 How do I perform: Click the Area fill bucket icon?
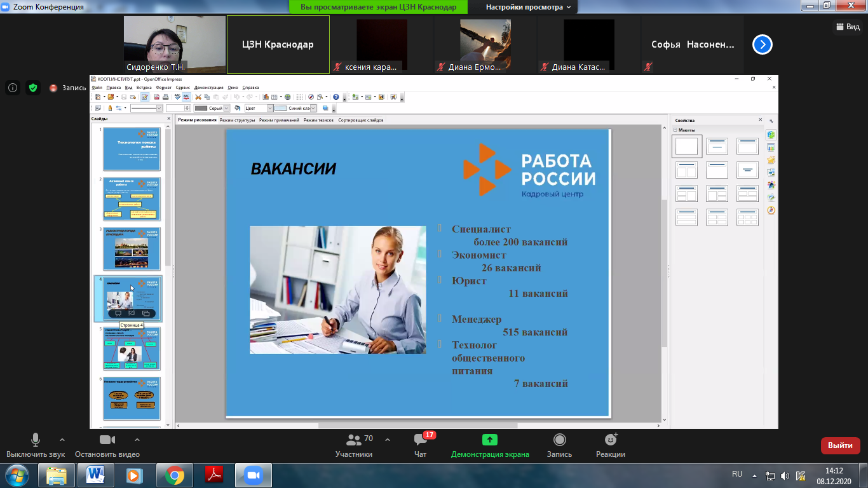tap(237, 108)
